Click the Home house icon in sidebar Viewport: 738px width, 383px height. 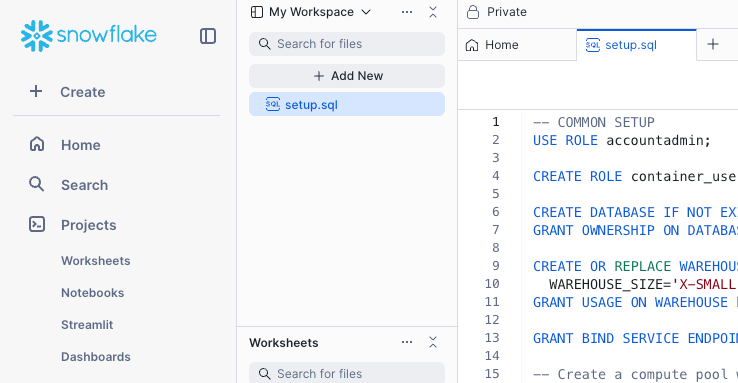37,144
